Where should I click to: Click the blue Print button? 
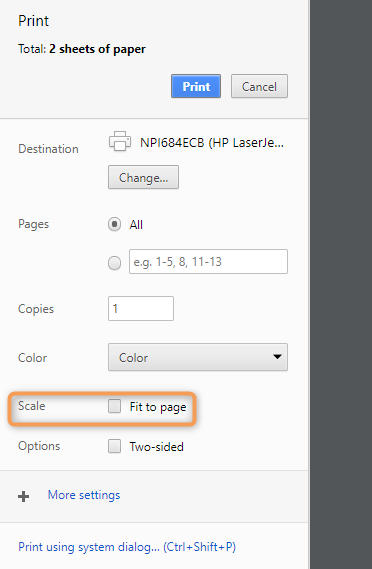196,86
